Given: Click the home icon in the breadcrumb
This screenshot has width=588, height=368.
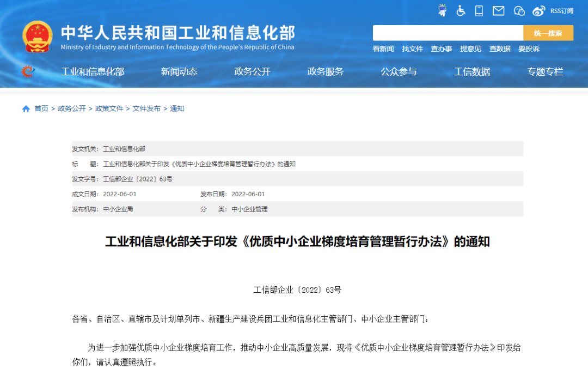Looking at the screenshot, I should tap(26, 108).
